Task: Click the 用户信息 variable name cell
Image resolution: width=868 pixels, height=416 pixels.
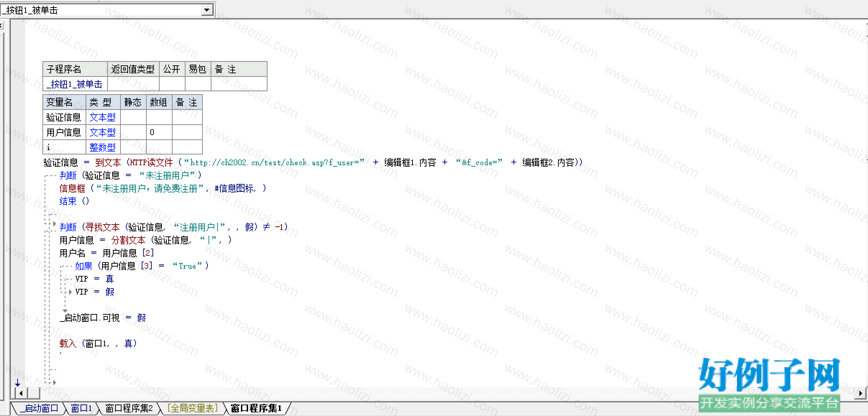Action: tap(64, 133)
